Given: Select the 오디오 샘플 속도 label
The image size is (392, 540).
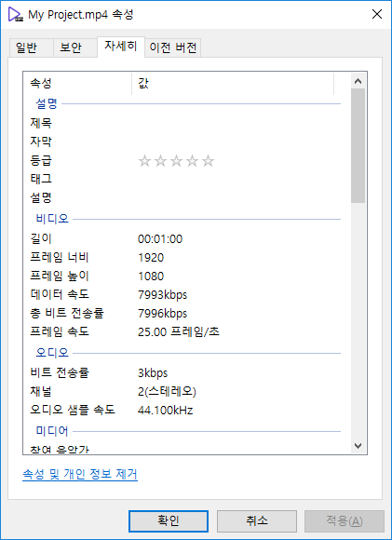Looking at the screenshot, I should (73, 410).
